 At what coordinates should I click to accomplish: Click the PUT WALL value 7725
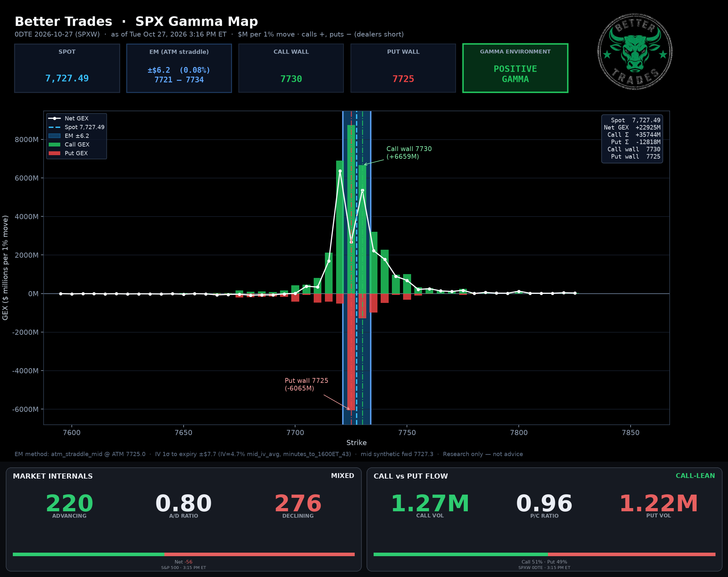[403, 79]
